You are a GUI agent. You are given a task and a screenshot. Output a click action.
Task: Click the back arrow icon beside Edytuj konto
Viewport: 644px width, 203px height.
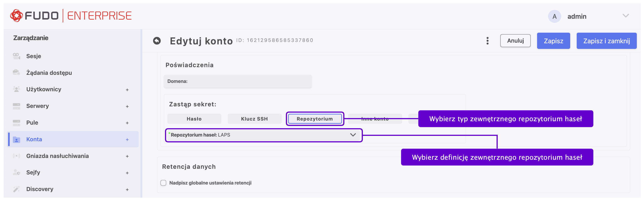(x=157, y=41)
